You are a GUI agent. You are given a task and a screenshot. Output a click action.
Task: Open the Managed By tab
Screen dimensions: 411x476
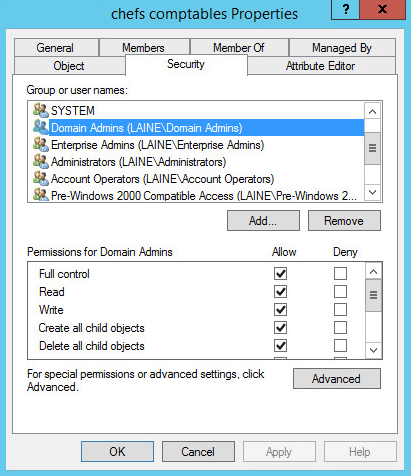coord(342,47)
